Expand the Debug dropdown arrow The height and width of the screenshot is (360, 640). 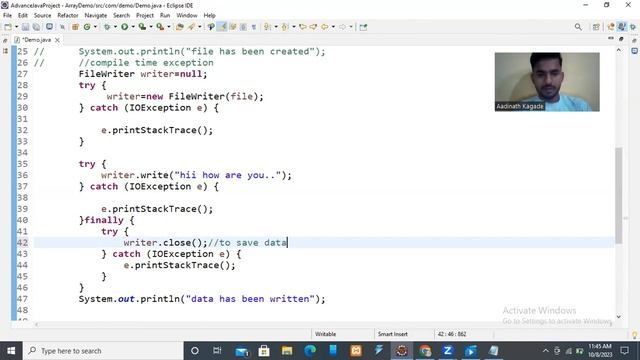click(115, 27)
